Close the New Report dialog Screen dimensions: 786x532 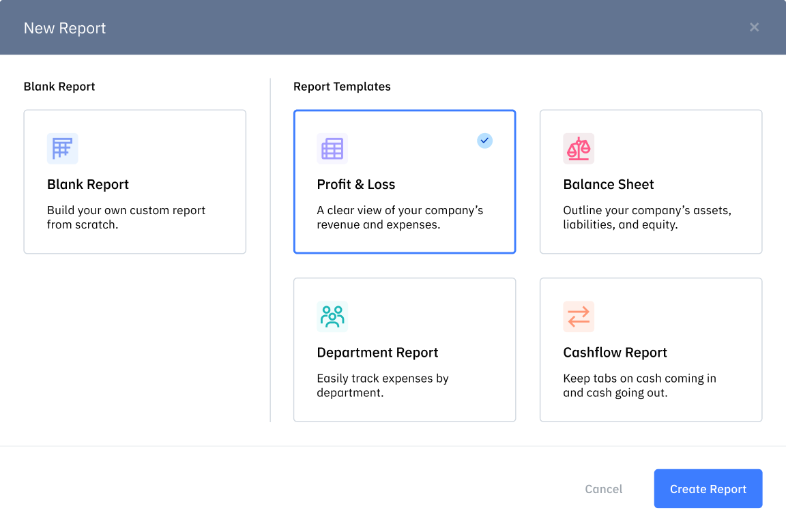(754, 27)
